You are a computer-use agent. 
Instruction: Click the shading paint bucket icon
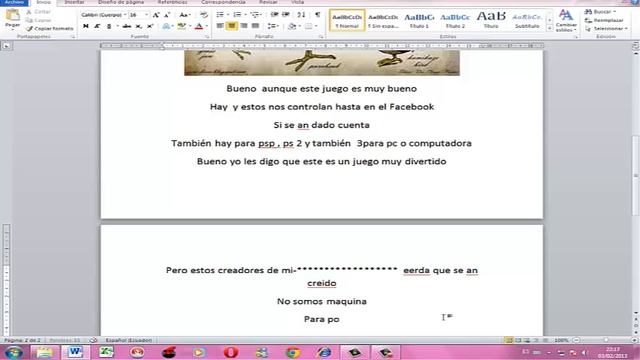click(291, 26)
